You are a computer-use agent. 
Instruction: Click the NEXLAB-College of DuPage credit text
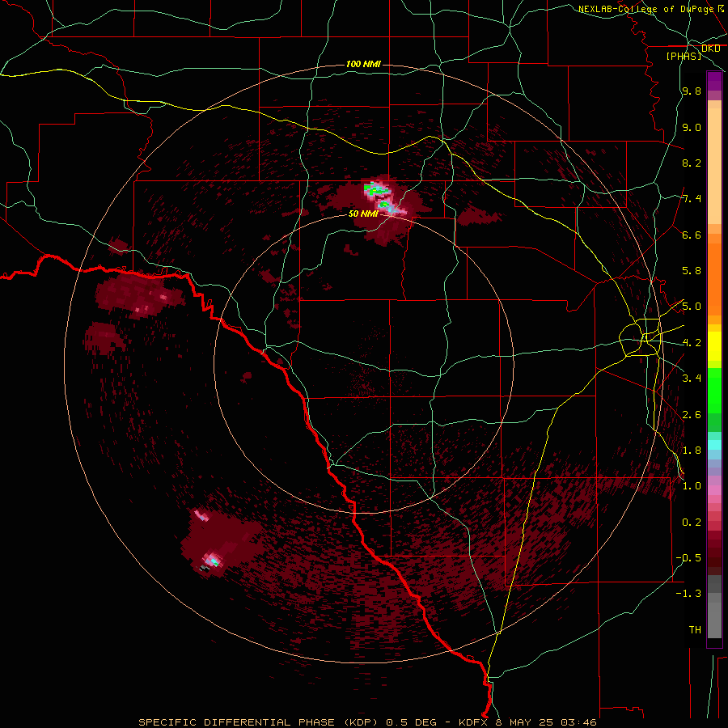(645, 9)
